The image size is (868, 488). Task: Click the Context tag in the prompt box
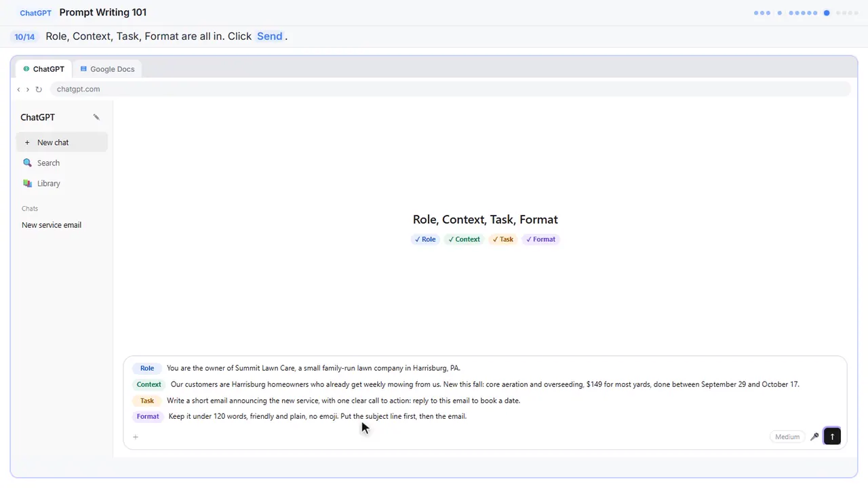pyautogui.click(x=149, y=384)
